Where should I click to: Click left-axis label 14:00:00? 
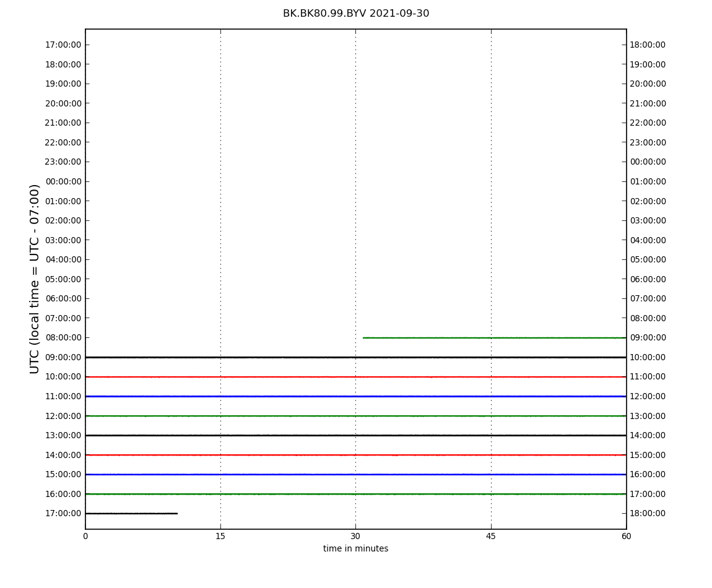point(63,455)
